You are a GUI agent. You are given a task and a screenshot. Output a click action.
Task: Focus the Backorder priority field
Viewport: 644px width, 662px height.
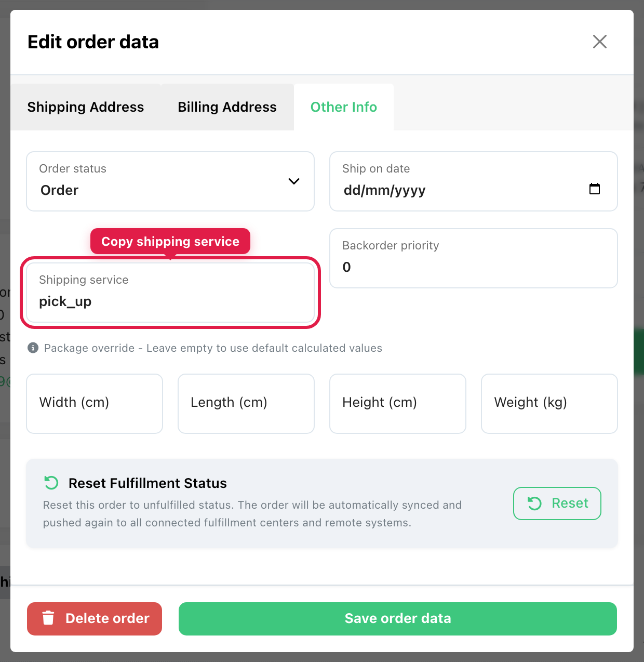tap(474, 258)
